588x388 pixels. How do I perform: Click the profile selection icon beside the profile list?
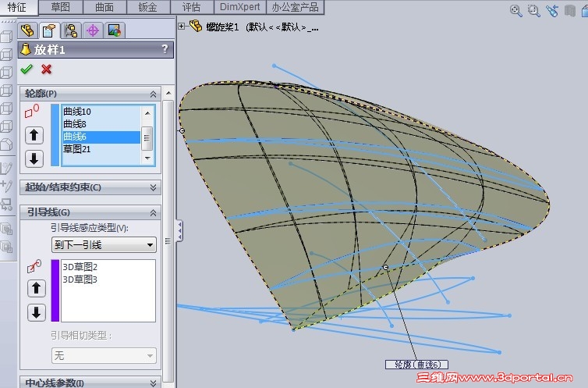click(32, 111)
